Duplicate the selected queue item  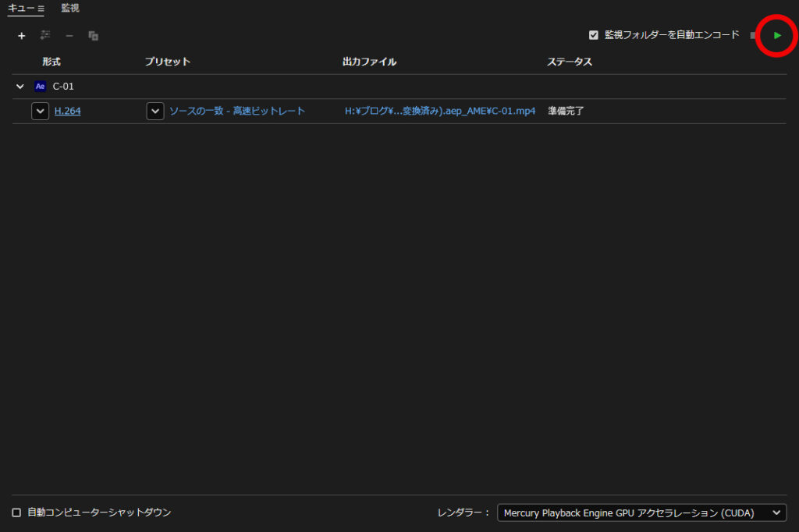93,36
